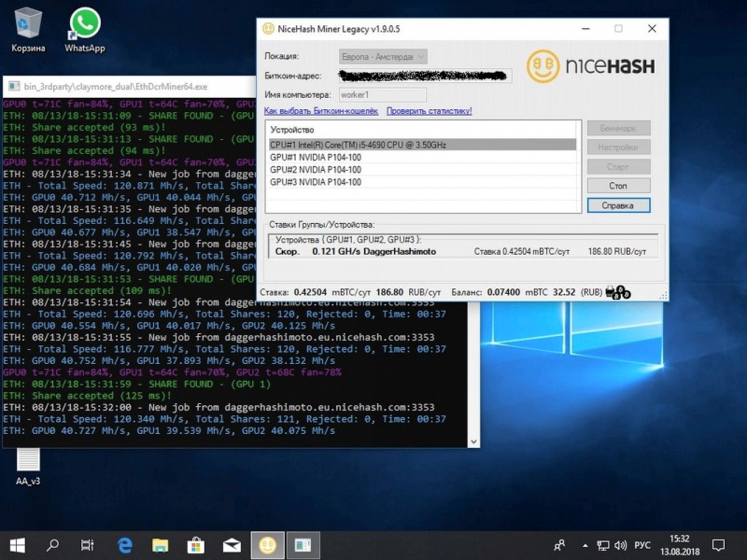Show hidden tray icons arrow
The image size is (747, 560).
[x=585, y=546]
